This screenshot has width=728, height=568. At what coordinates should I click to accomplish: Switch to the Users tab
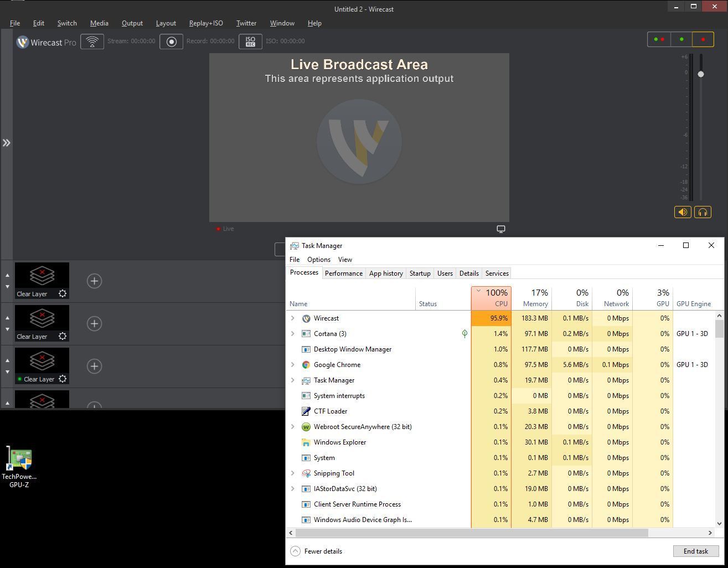(x=445, y=273)
